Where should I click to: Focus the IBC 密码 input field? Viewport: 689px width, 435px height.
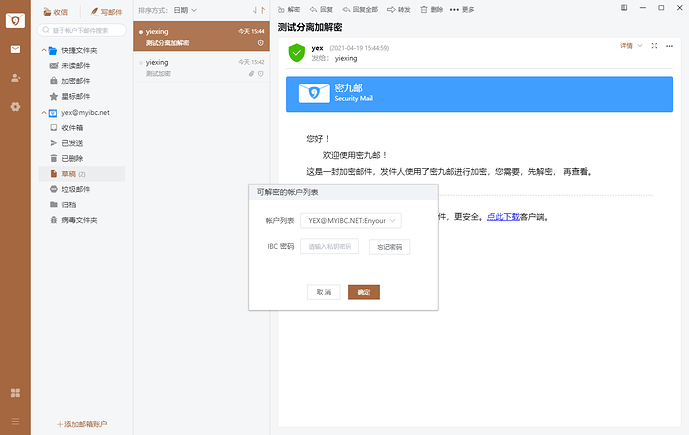pyautogui.click(x=330, y=246)
